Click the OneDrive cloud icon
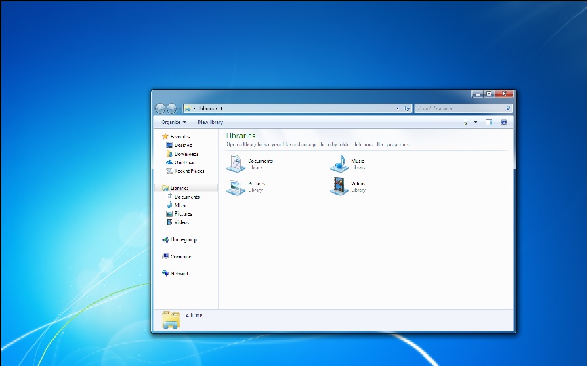 pyautogui.click(x=169, y=163)
